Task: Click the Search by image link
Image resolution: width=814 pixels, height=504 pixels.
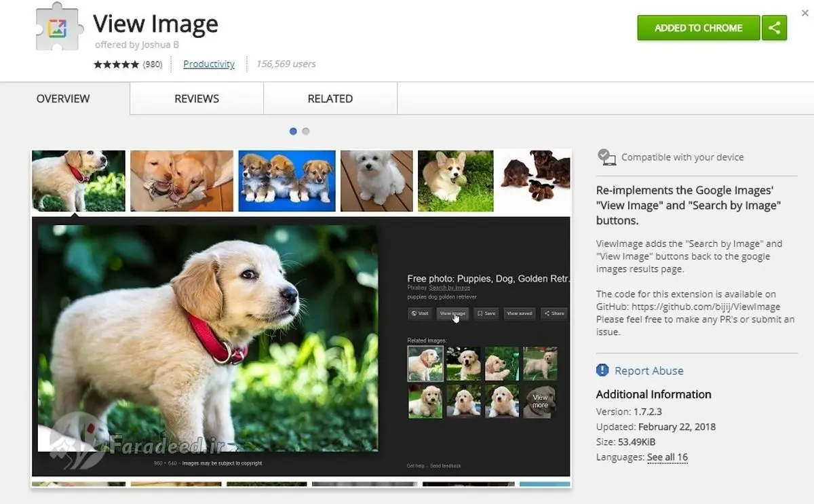Action: (x=449, y=288)
